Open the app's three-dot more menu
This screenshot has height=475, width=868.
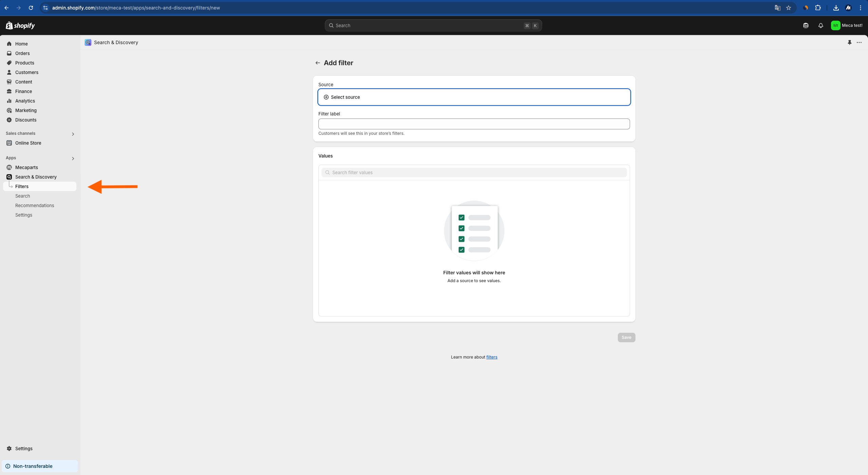pos(859,42)
